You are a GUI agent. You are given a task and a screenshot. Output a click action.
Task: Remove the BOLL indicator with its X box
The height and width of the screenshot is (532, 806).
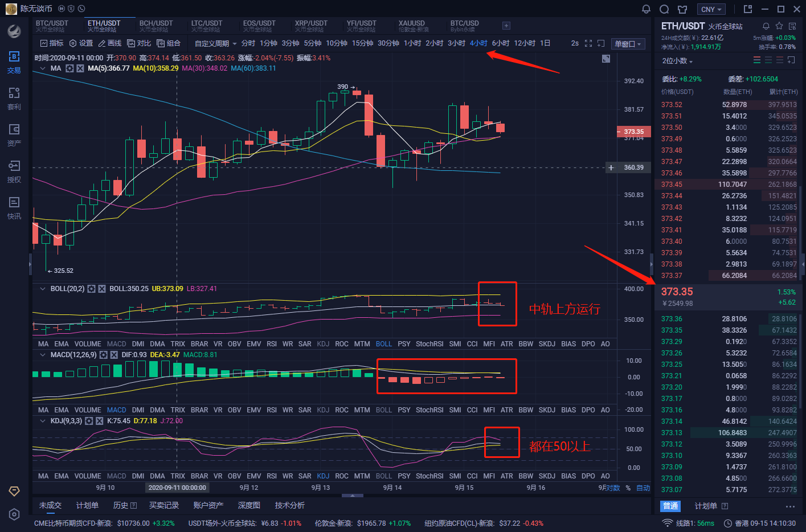pos(102,289)
